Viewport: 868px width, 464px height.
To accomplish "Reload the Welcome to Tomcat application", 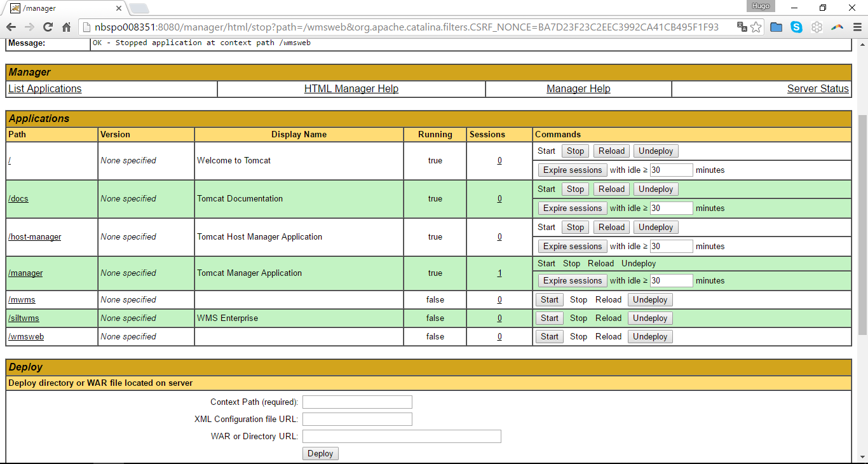I will coord(611,151).
